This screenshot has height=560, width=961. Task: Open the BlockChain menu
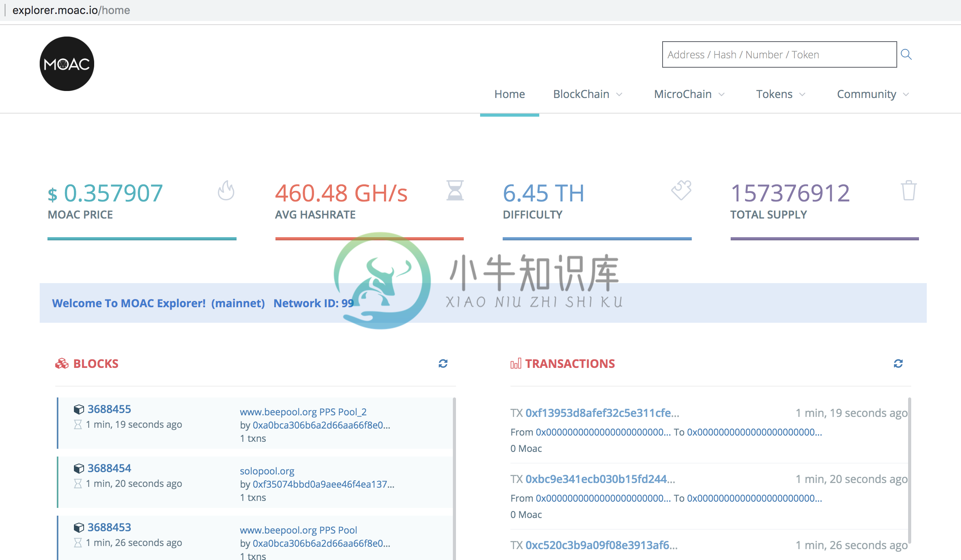point(581,94)
